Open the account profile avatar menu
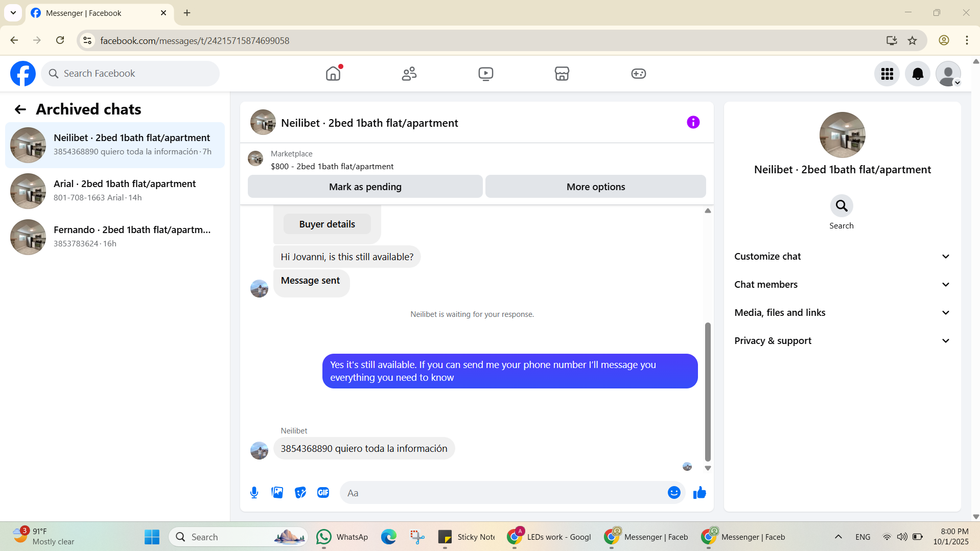The height and width of the screenshot is (551, 980). pos(948,74)
